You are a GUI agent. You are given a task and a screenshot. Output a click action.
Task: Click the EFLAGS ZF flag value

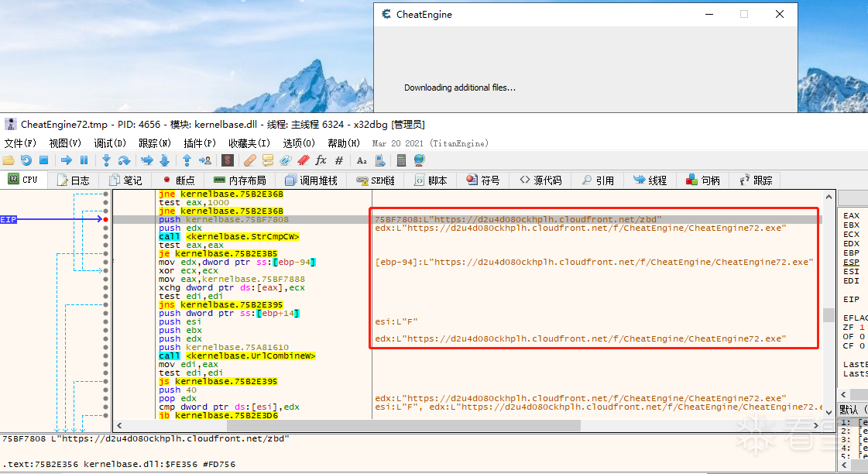point(862,328)
